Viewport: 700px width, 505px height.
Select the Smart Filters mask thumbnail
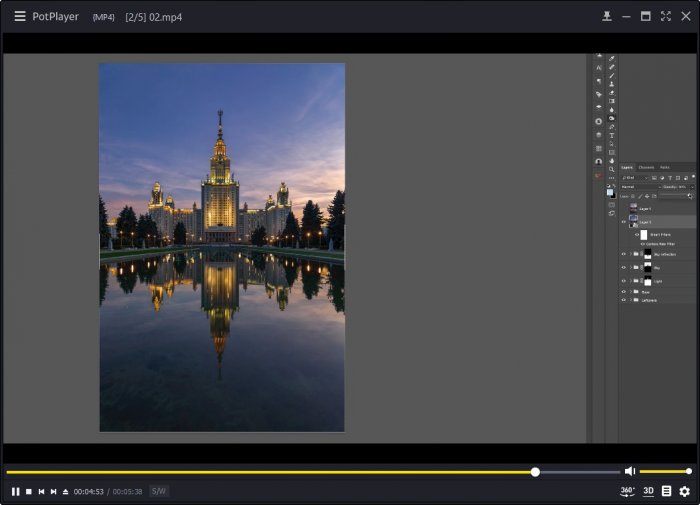click(x=644, y=235)
